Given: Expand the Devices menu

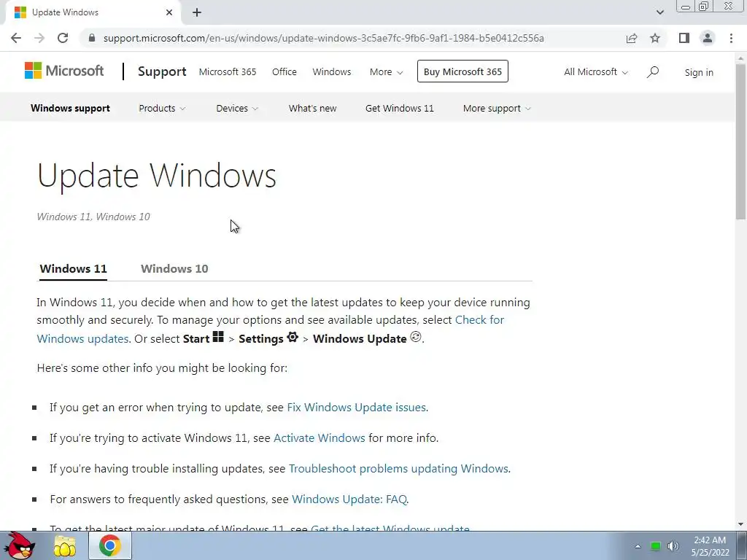Looking at the screenshot, I should 237,108.
